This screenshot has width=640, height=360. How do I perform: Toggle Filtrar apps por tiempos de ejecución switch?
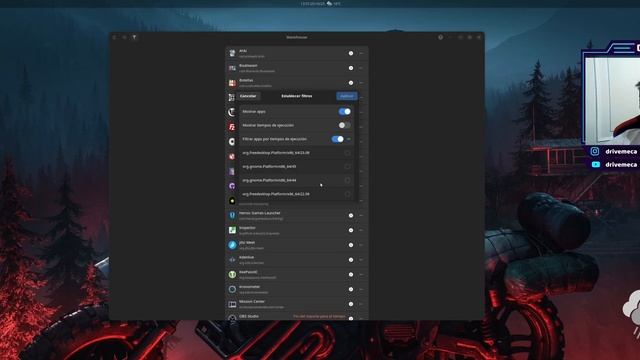338,139
